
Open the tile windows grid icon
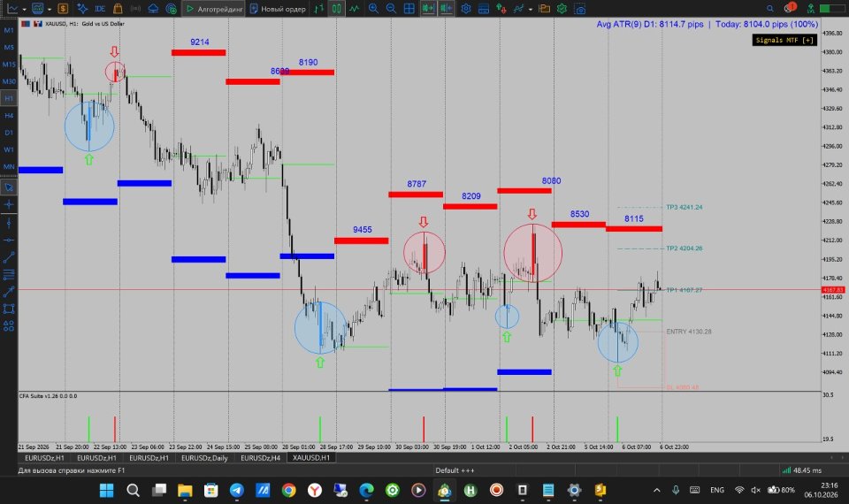coord(409,9)
